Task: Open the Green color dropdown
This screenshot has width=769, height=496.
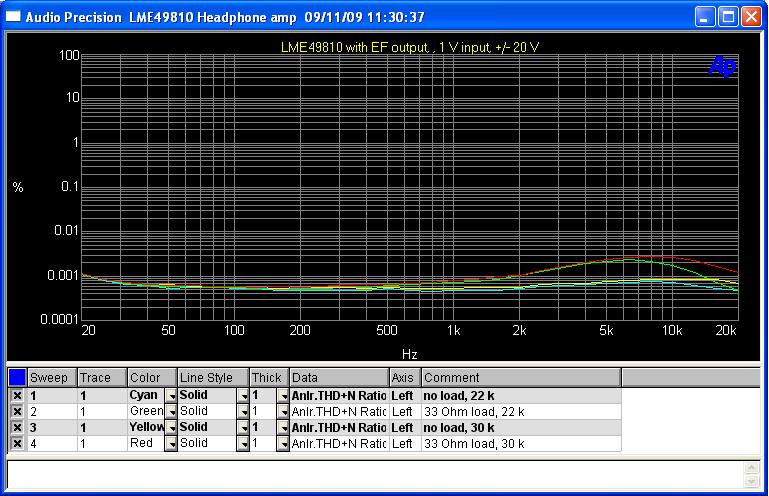Action: point(171,411)
